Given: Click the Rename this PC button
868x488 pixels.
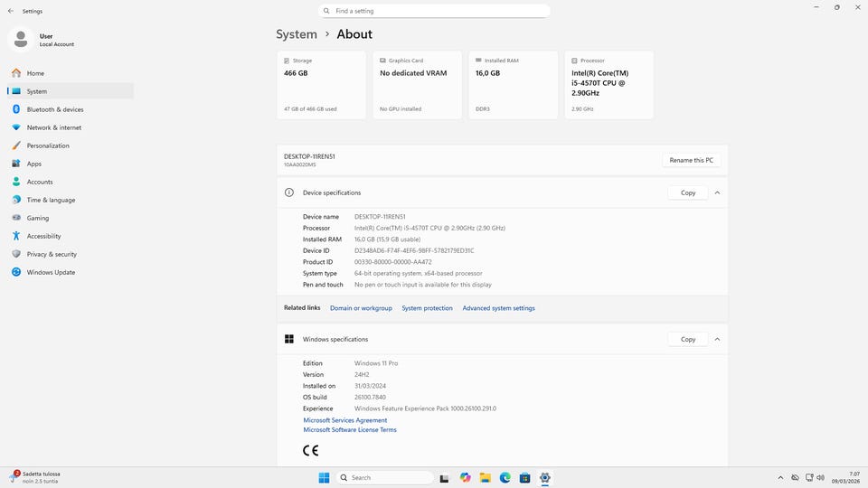Looking at the screenshot, I should [691, 160].
